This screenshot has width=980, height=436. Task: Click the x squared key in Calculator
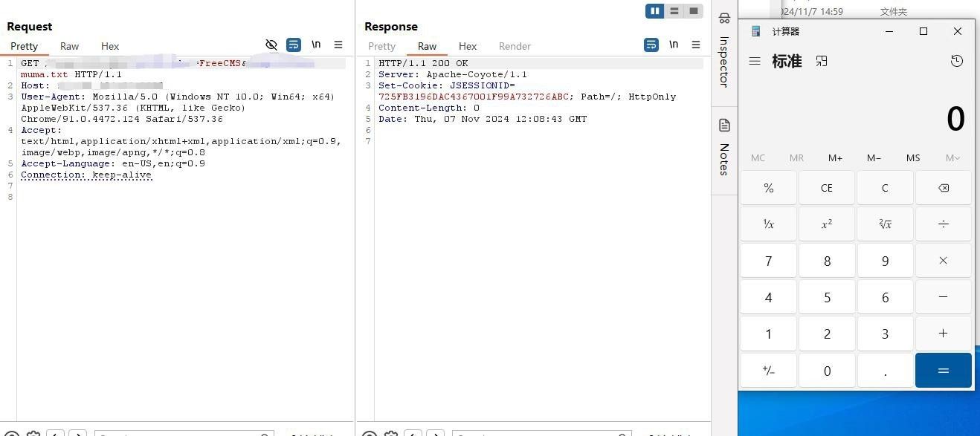[827, 224]
